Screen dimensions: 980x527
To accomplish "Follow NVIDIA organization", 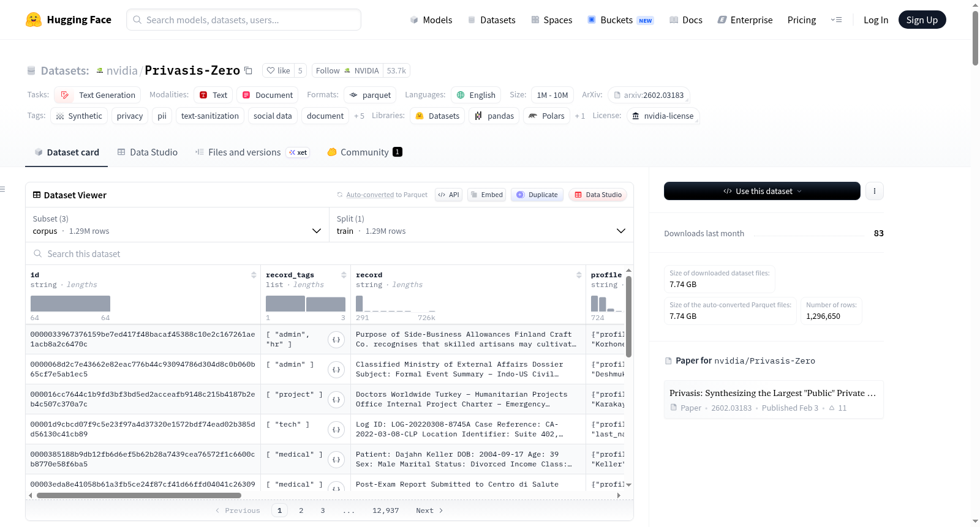I will 347,70.
